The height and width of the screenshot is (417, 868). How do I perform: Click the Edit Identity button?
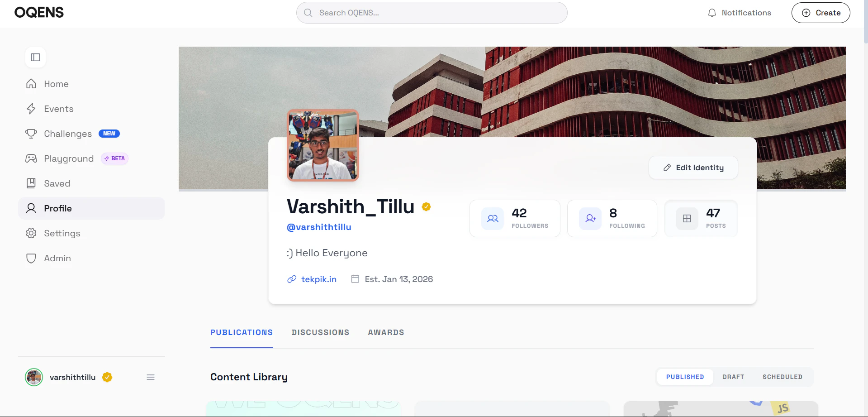[693, 168]
